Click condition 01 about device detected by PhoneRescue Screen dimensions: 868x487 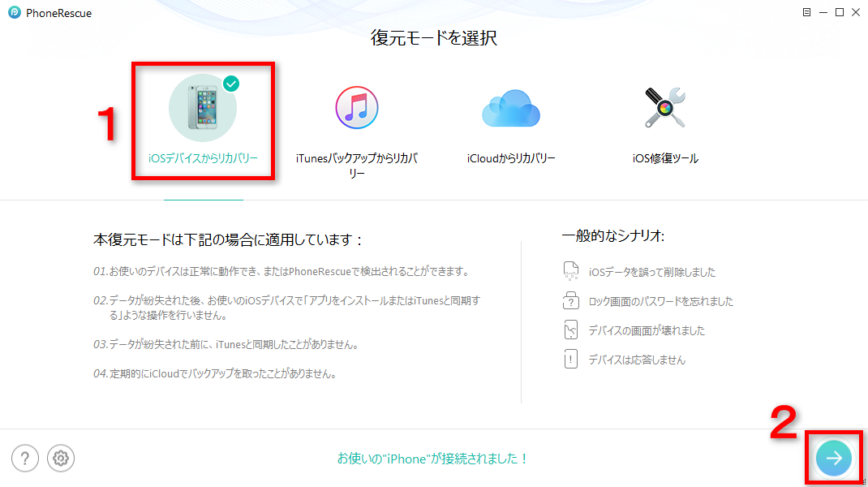tap(282, 271)
